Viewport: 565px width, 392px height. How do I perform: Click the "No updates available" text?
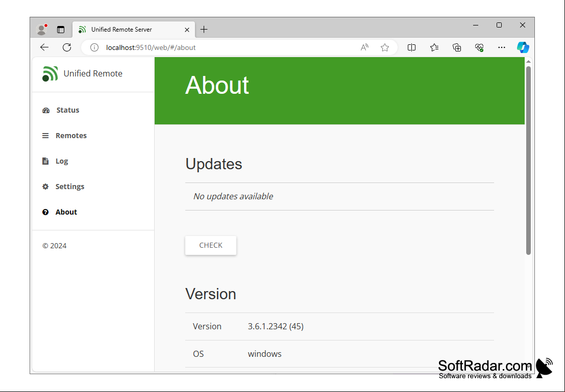233,196
